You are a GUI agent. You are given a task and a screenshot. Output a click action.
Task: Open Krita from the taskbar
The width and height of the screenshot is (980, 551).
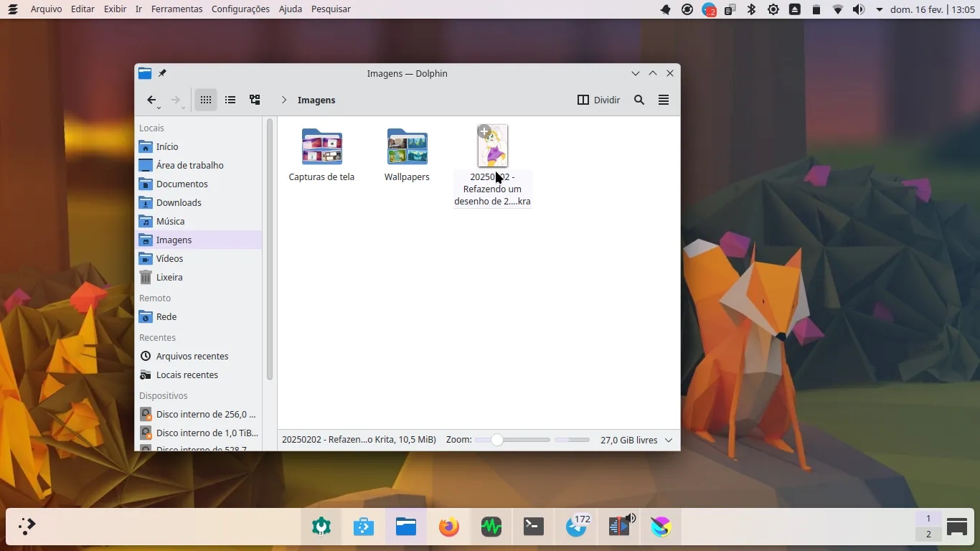(661, 527)
